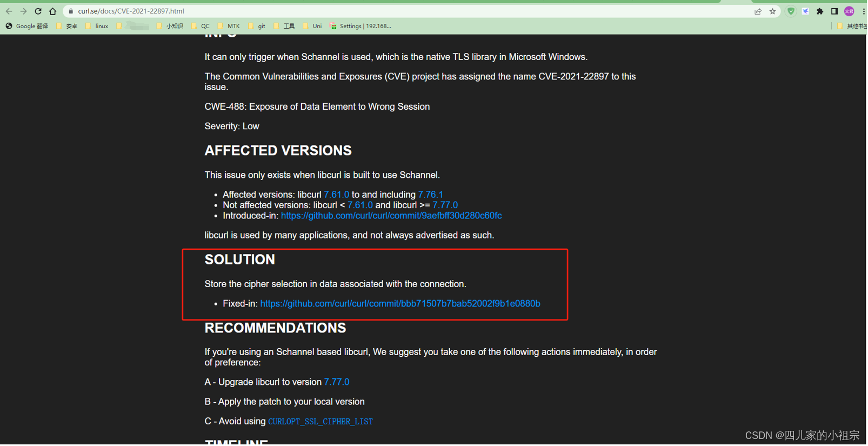The height and width of the screenshot is (446, 868).
Task: Reload the current page
Action: [38, 11]
